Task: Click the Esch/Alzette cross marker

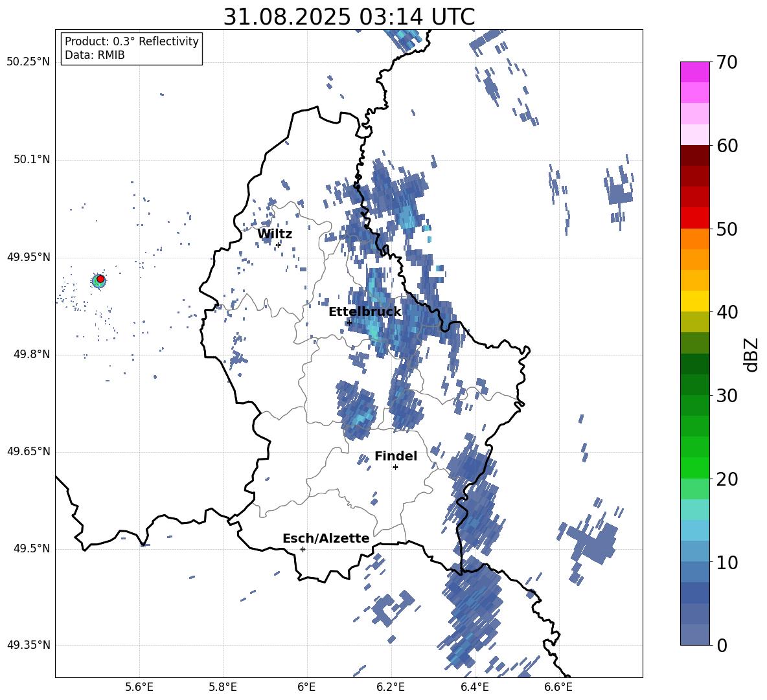Action: [303, 549]
